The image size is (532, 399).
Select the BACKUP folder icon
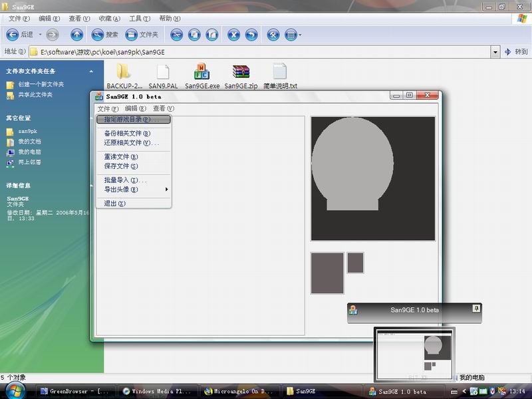click(124, 72)
